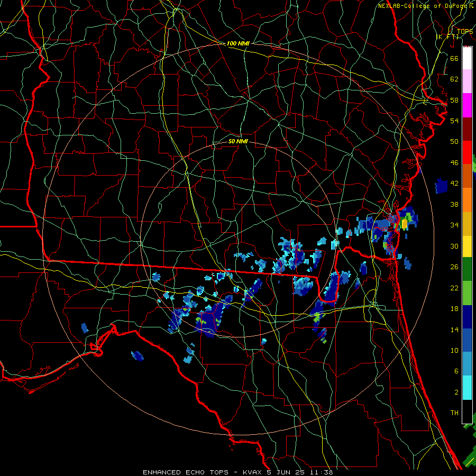Click the legend value '10'
476x476 pixels.
coord(454,350)
